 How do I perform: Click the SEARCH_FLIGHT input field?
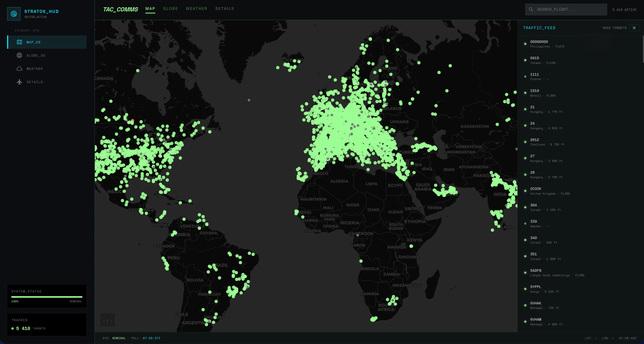[x=566, y=10]
